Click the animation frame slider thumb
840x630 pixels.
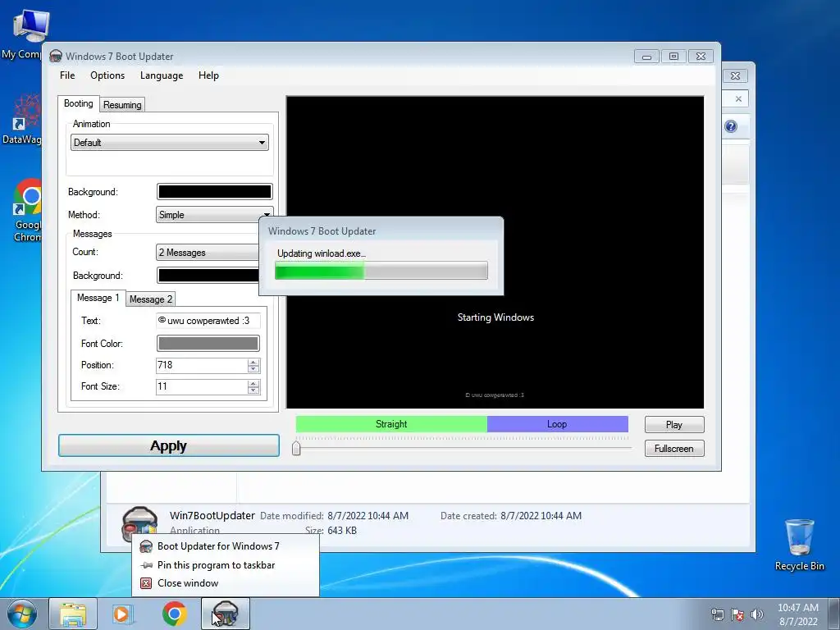tap(296, 448)
